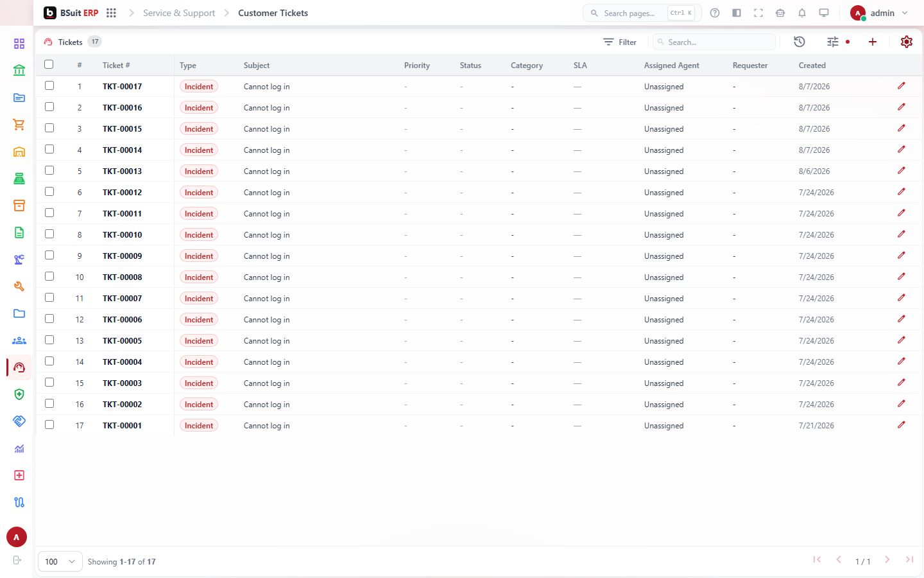Check the box for ticket TKT-00005

tap(49, 340)
